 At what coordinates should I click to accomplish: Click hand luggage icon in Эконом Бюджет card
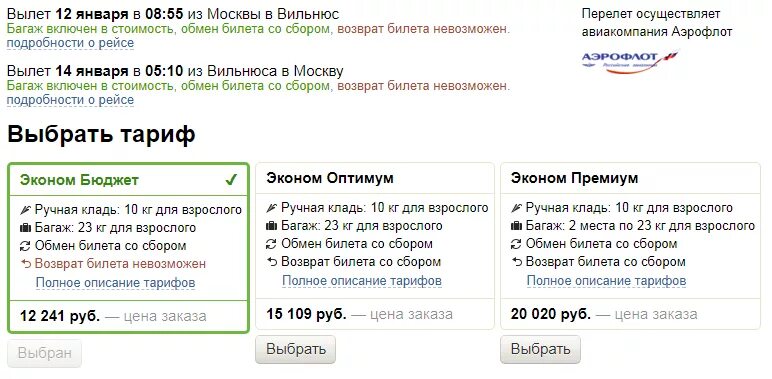pos(25,210)
